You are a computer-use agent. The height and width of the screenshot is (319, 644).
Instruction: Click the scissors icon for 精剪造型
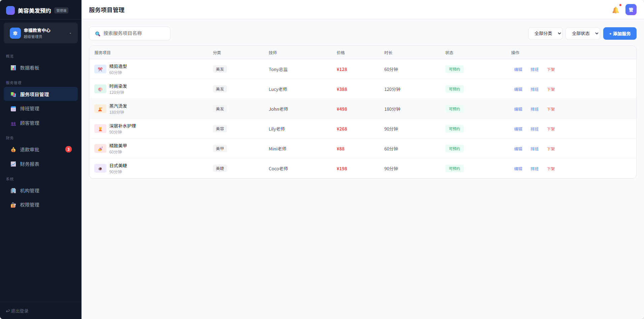click(x=100, y=69)
